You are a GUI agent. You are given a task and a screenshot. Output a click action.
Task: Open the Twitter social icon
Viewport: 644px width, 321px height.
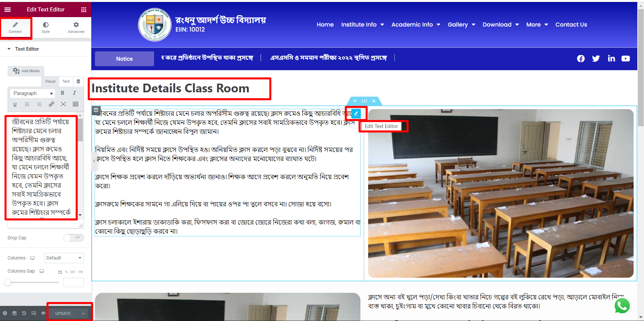596,59
